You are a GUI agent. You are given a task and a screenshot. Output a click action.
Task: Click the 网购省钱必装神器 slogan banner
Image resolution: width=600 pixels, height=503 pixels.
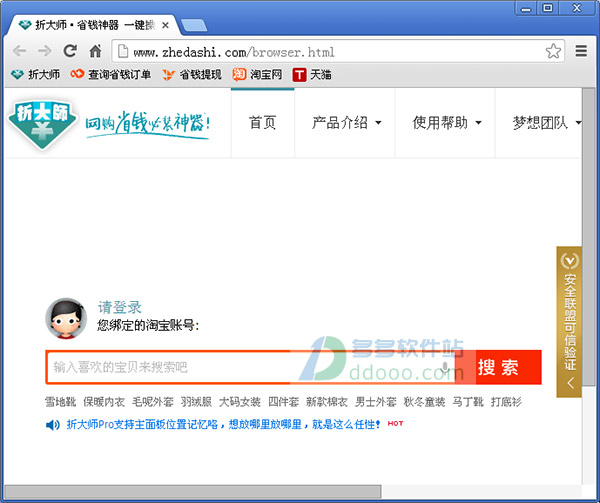(x=148, y=125)
